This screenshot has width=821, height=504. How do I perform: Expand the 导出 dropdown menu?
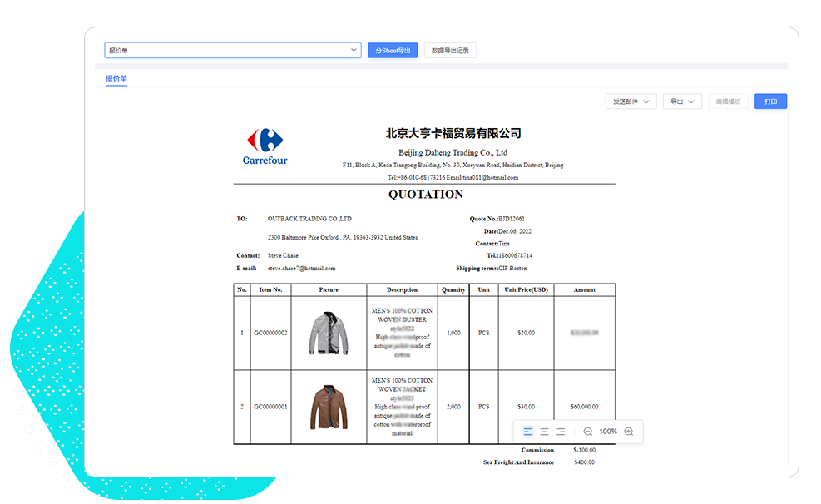tap(682, 101)
